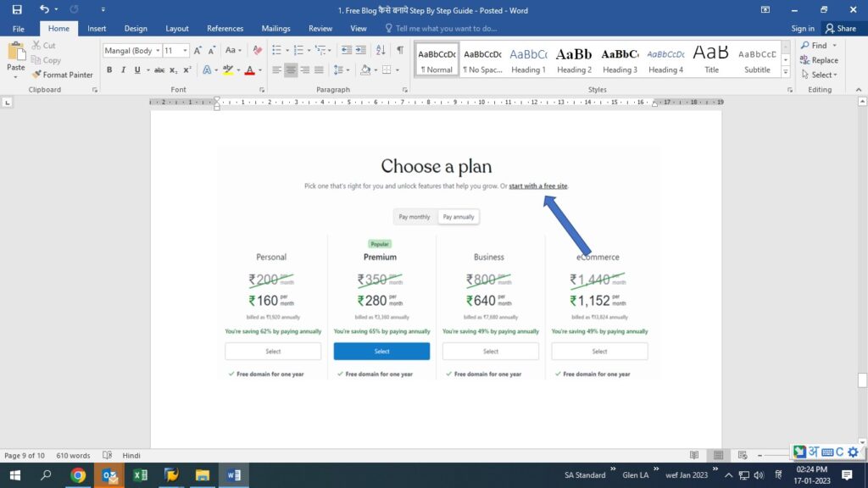868x488 pixels.
Task: Toggle bold formatting in the Font group
Action: point(109,70)
